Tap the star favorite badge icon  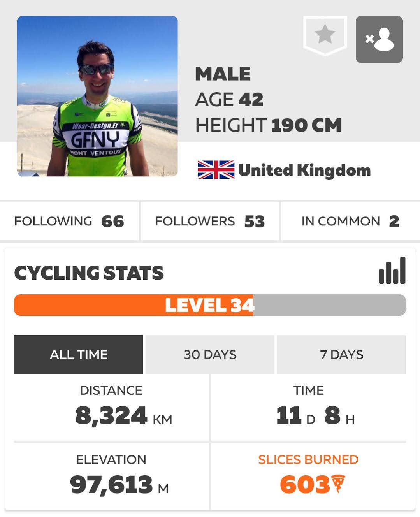click(x=325, y=36)
